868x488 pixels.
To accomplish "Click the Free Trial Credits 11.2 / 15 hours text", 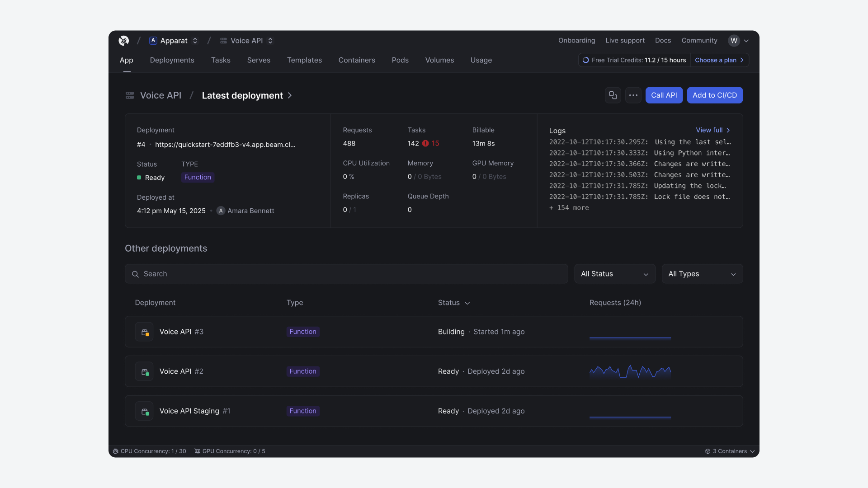I will tap(639, 60).
